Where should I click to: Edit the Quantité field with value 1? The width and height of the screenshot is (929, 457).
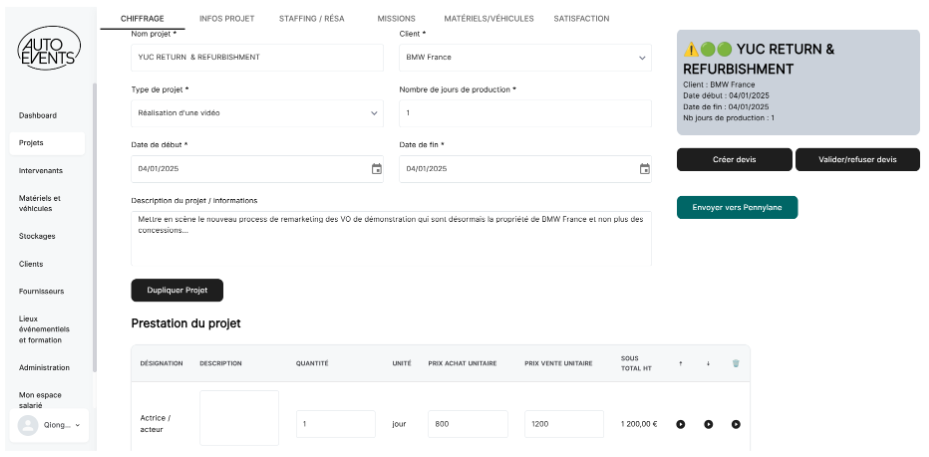[x=336, y=424]
